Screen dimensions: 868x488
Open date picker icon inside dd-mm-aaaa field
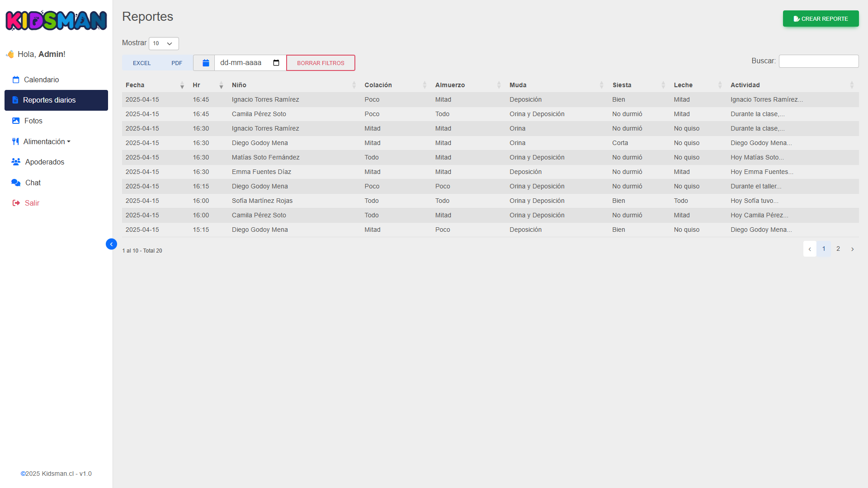[276, 63]
